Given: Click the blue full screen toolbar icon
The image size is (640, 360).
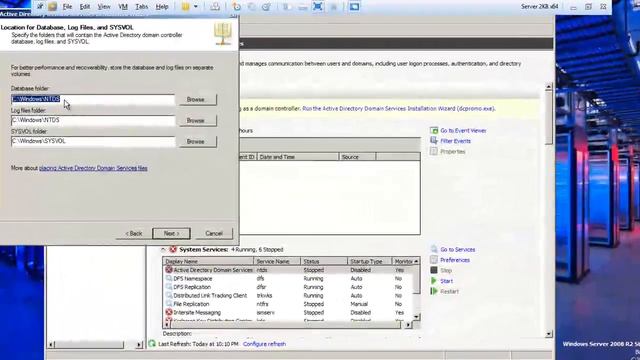Looking at the screenshot, I should 318,7.
